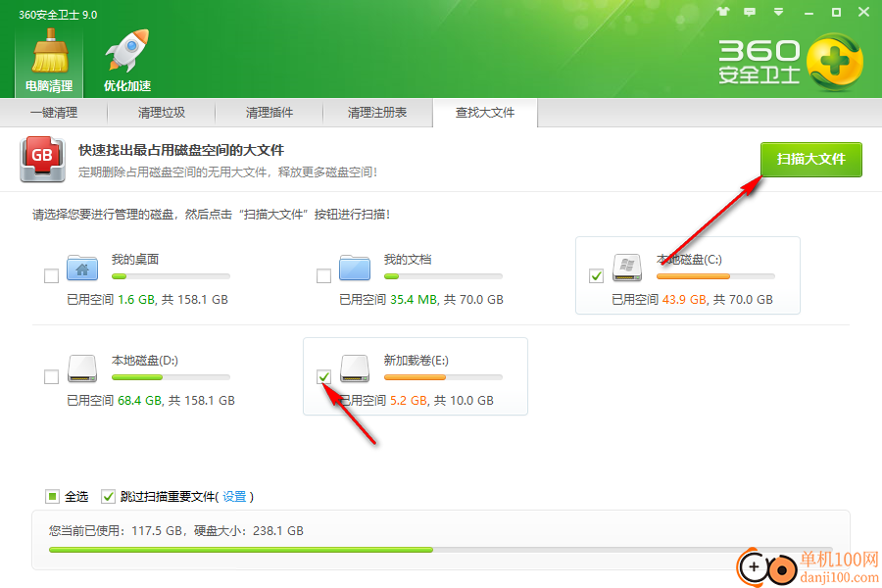Click the 新加载卷(E:) drive icon
The height and width of the screenshot is (588, 882).
click(355, 368)
